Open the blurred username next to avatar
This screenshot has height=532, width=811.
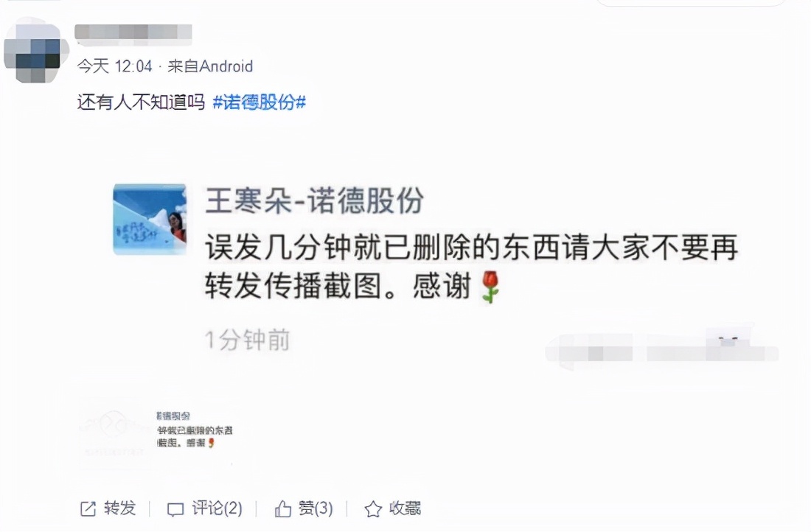(x=133, y=35)
